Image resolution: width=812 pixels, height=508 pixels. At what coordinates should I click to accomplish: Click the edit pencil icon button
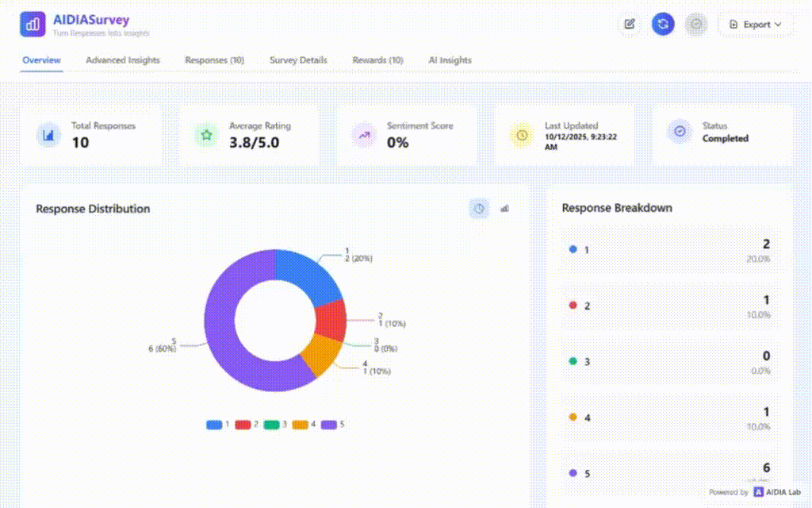(x=630, y=25)
